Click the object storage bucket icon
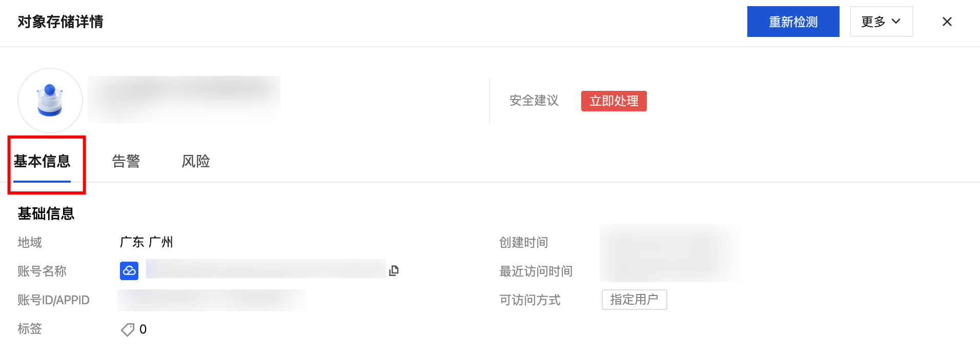Screen dimensions: 980x353 [x=50, y=100]
